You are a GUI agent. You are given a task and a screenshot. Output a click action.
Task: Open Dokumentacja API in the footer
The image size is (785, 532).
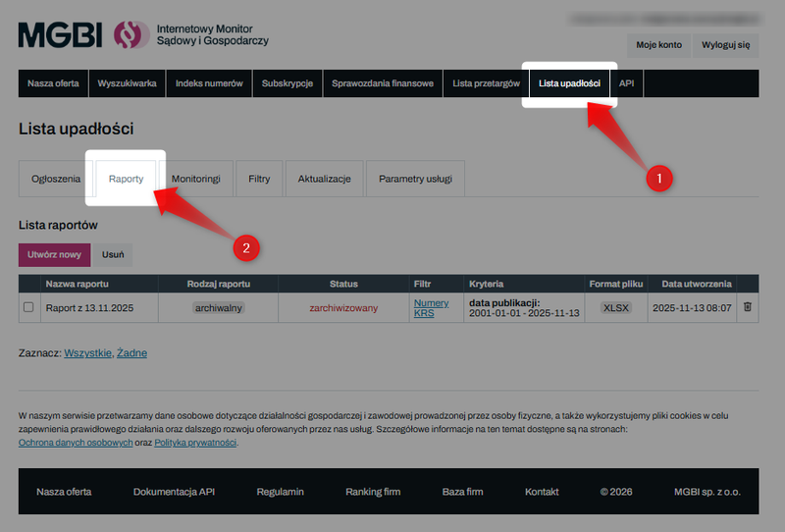coord(174,492)
